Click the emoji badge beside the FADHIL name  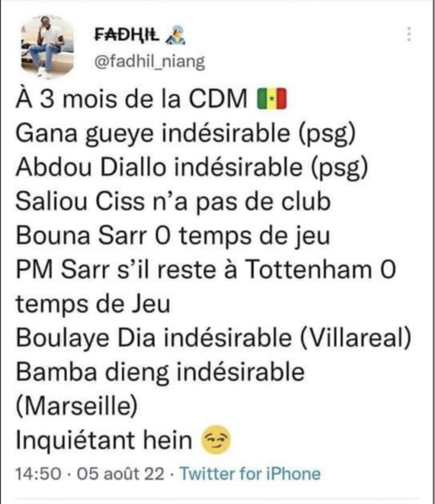[x=176, y=36]
